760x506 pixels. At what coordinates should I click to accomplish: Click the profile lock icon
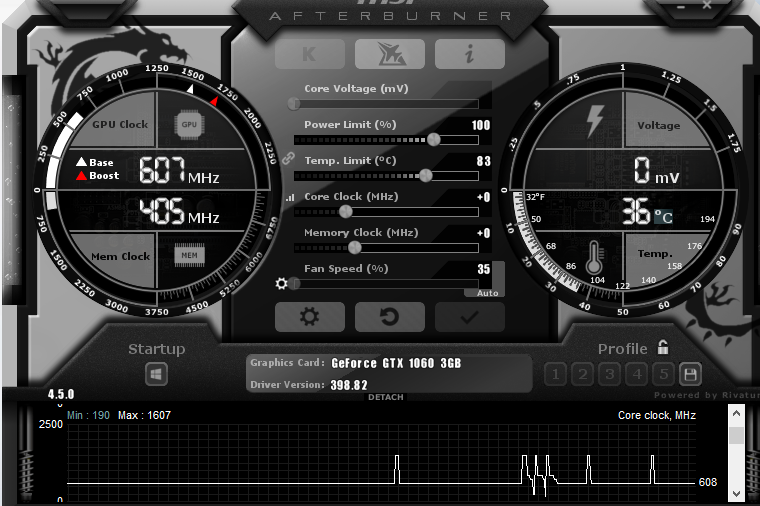tap(663, 347)
